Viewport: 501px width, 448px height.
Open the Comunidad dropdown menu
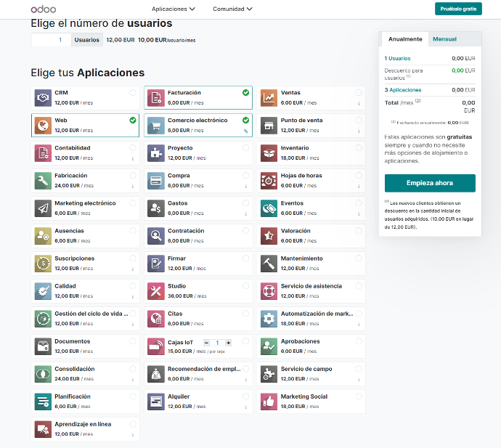point(232,9)
